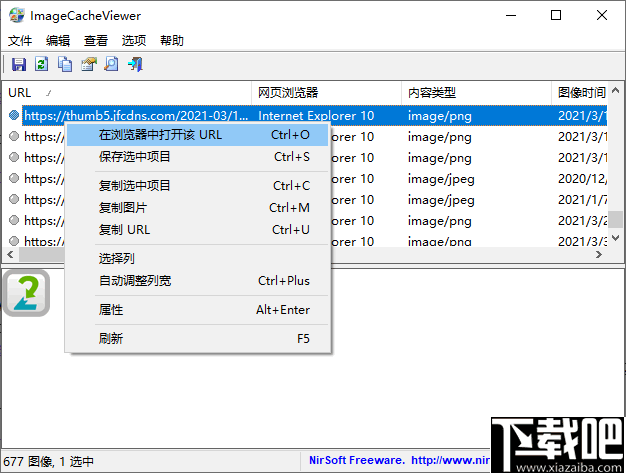The image size is (626, 473).
Task: Click the Find magnifier toolbar icon
Action: (111, 64)
